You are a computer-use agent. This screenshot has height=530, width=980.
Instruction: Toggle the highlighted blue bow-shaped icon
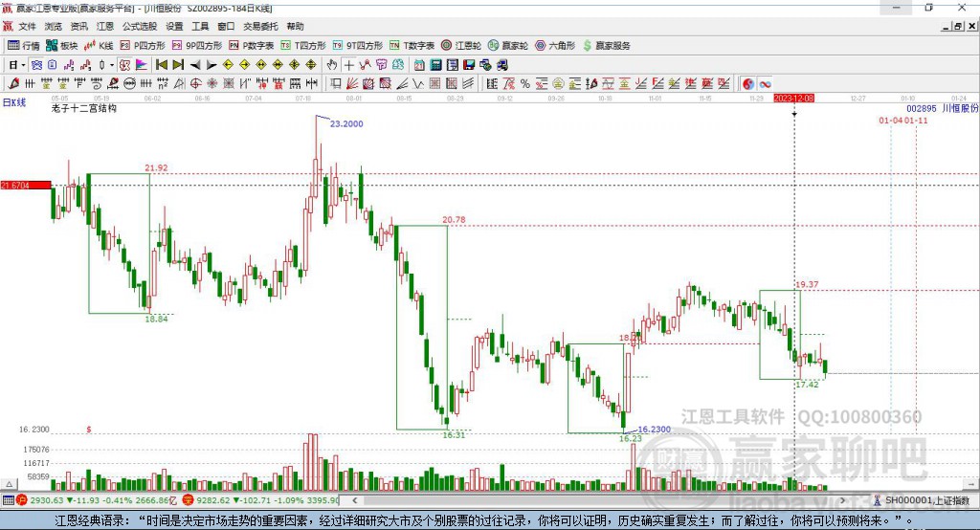[x=37, y=65]
